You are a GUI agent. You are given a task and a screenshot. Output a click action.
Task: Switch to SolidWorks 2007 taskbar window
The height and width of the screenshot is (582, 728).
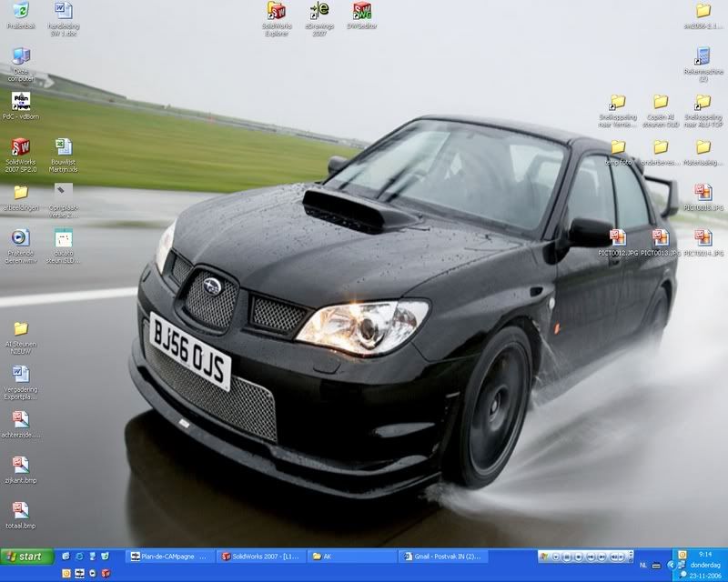pos(262,557)
